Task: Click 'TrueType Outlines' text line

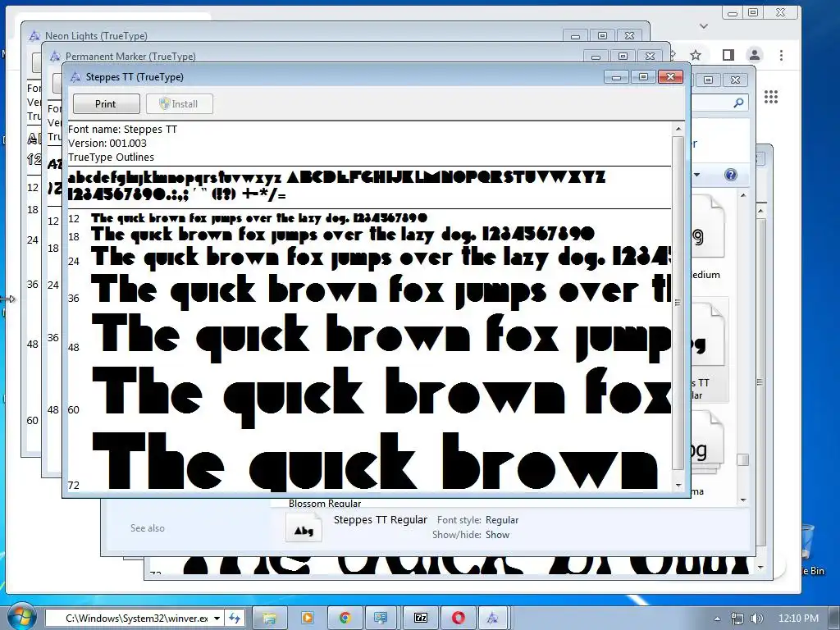Action: pyautogui.click(x=111, y=157)
